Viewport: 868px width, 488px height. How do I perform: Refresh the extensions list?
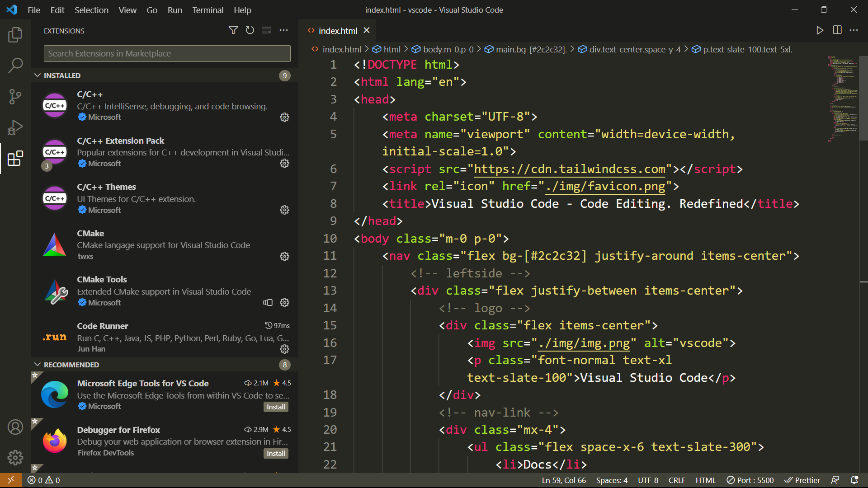pyautogui.click(x=250, y=30)
